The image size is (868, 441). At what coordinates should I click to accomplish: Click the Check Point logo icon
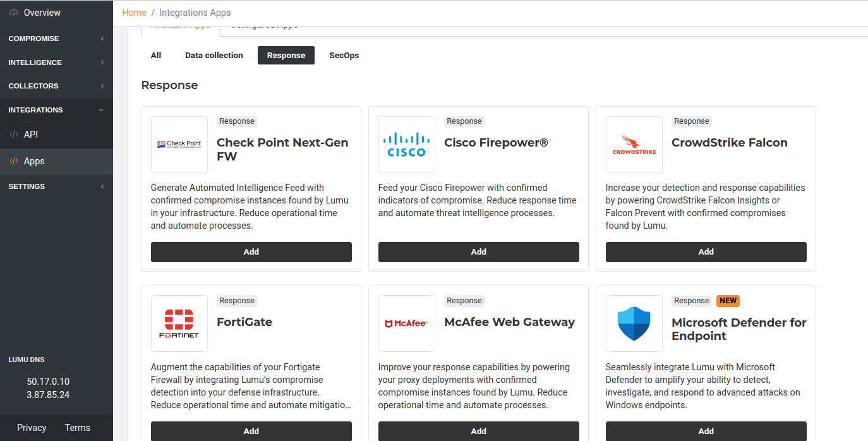(x=179, y=144)
